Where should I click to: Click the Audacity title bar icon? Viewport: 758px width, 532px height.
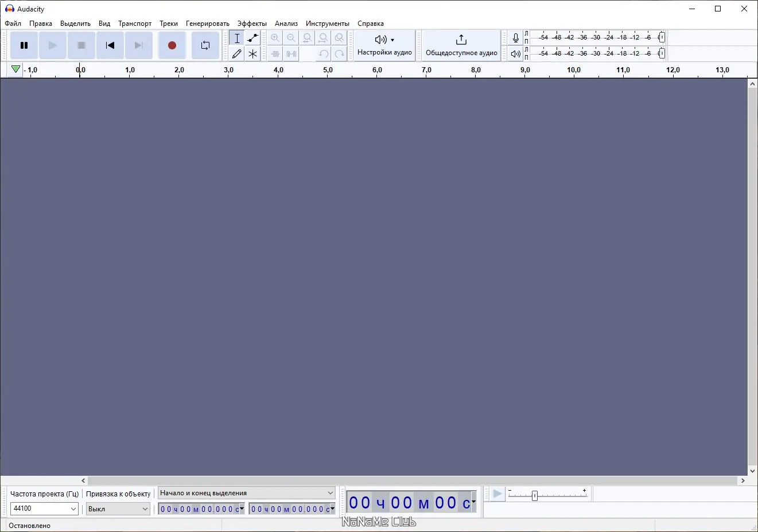point(9,9)
